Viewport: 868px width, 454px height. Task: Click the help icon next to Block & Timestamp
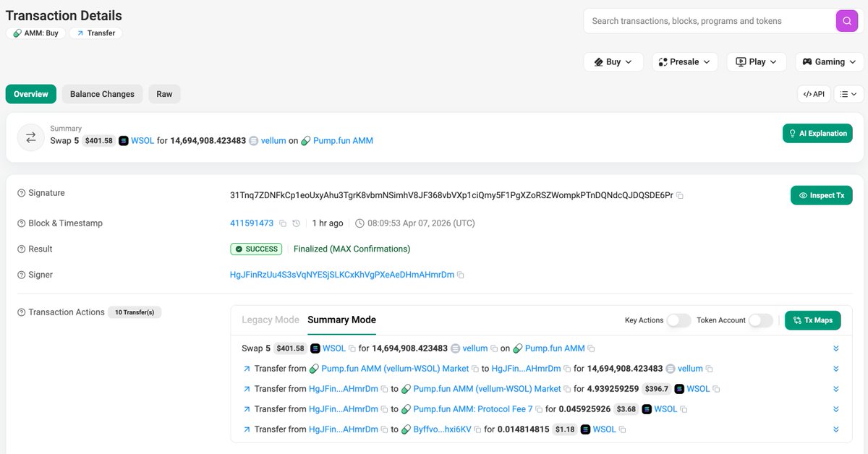[x=22, y=223]
